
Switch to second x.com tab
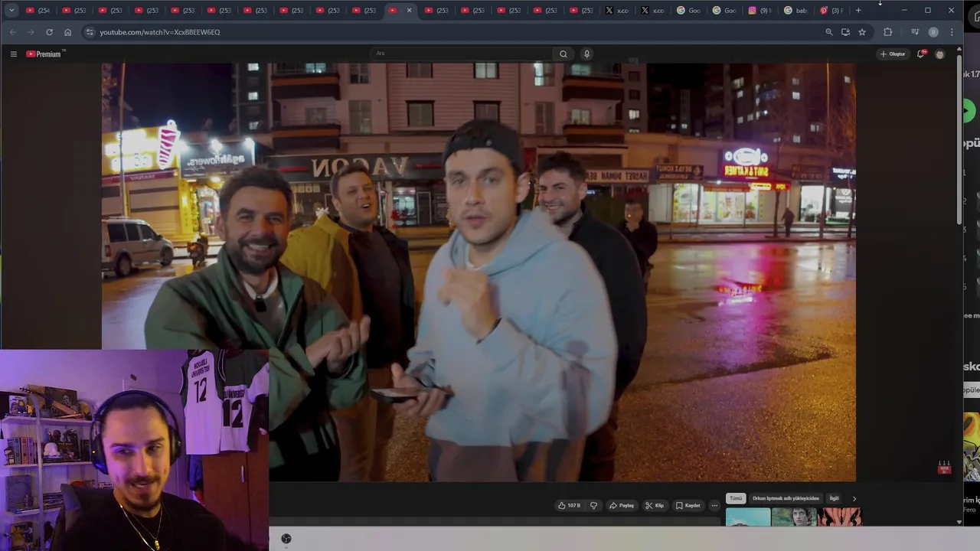pyautogui.click(x=653, y=10)
